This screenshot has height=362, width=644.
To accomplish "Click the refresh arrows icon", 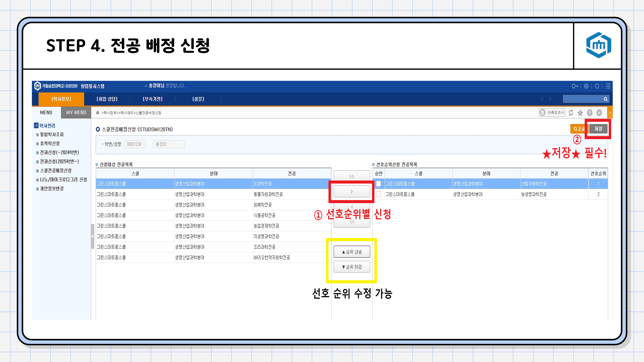I will pos(571,113).
